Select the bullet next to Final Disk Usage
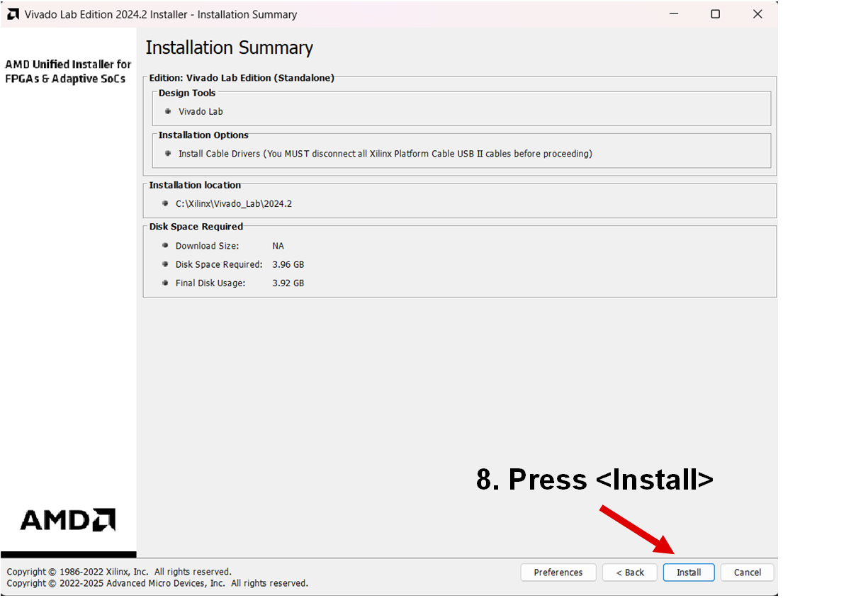The width and height of the screenshot is (868, 598). [165, 283]
